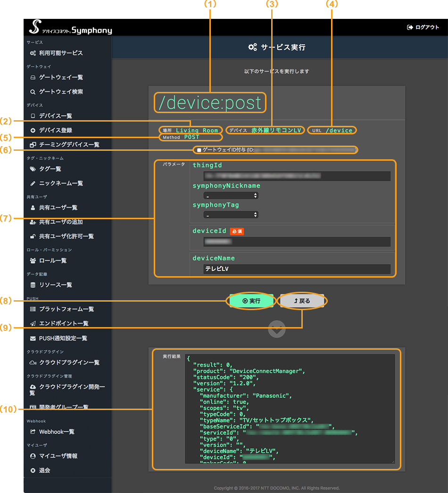
Task: Open 共有ユーザの追加 sidebar item
Action: click(x=61, y=222)
